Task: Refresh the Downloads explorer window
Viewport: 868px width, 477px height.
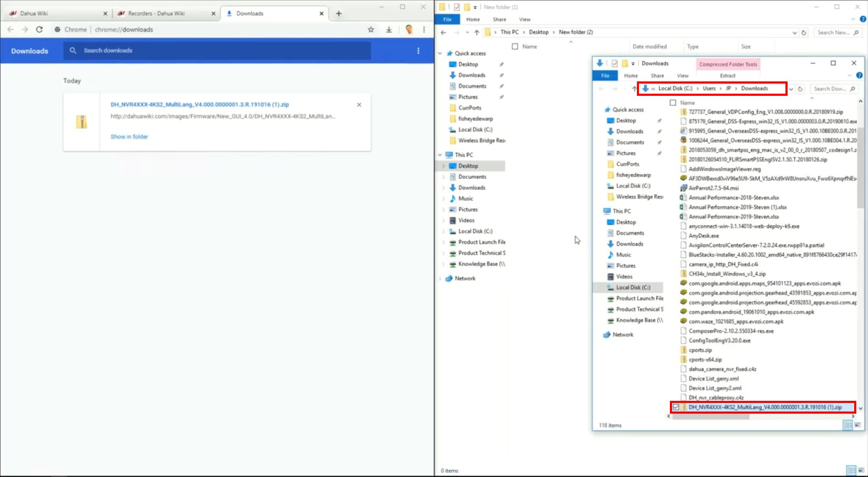Action: [800, 89]
